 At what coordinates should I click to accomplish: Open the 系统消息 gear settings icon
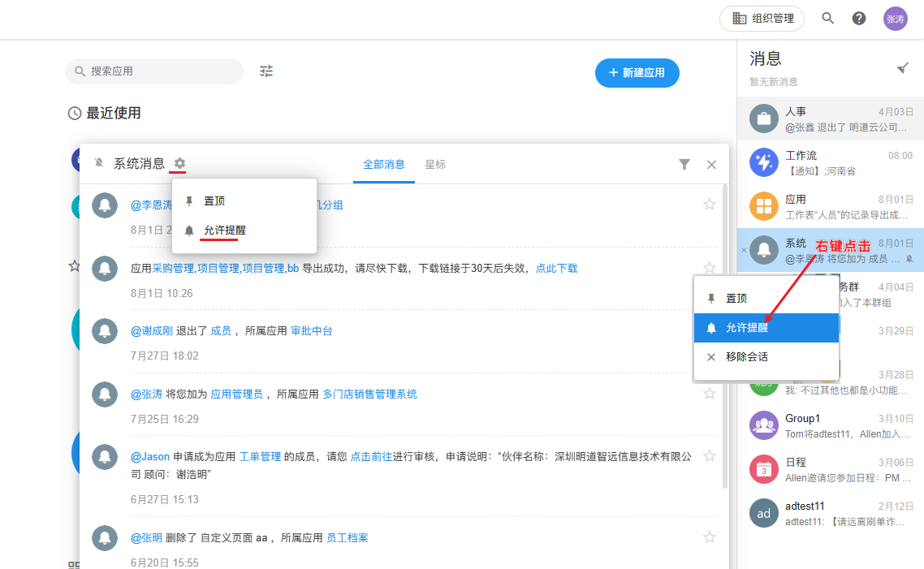click(x=179, y=163)
